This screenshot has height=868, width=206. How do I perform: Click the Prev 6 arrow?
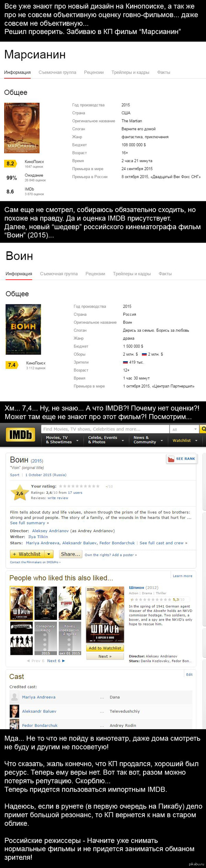coord(28,660)
